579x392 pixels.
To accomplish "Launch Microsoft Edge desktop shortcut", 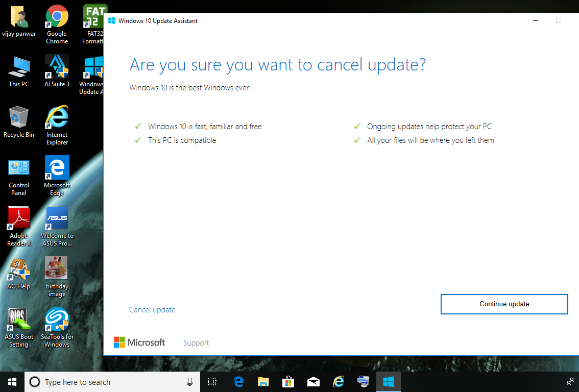I will coord(57,176).
